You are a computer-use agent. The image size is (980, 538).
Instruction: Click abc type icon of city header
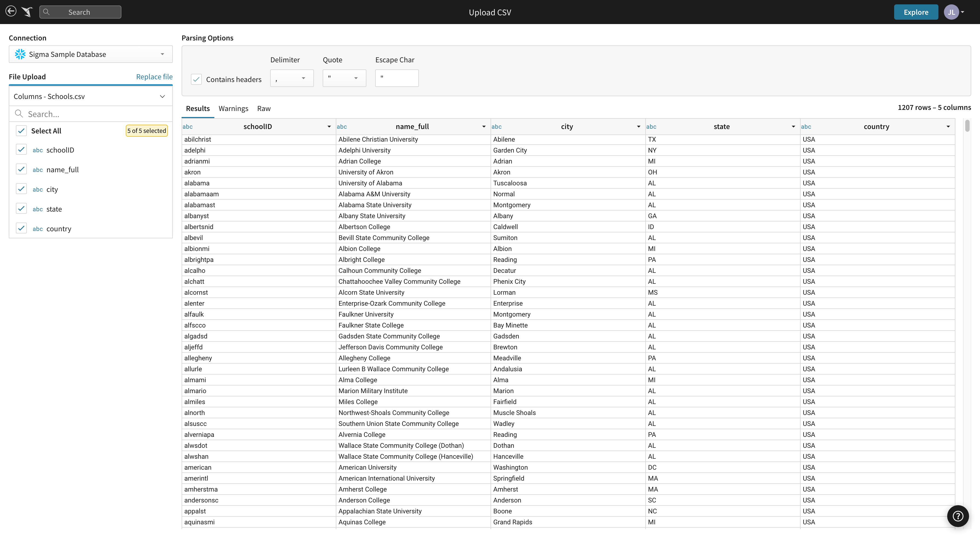[x=497, y=126]
